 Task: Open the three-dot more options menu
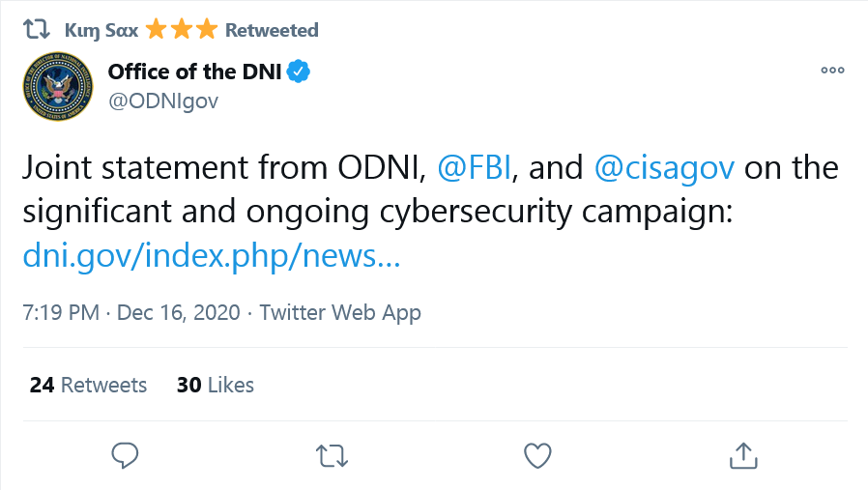click(x=832, y=71)
